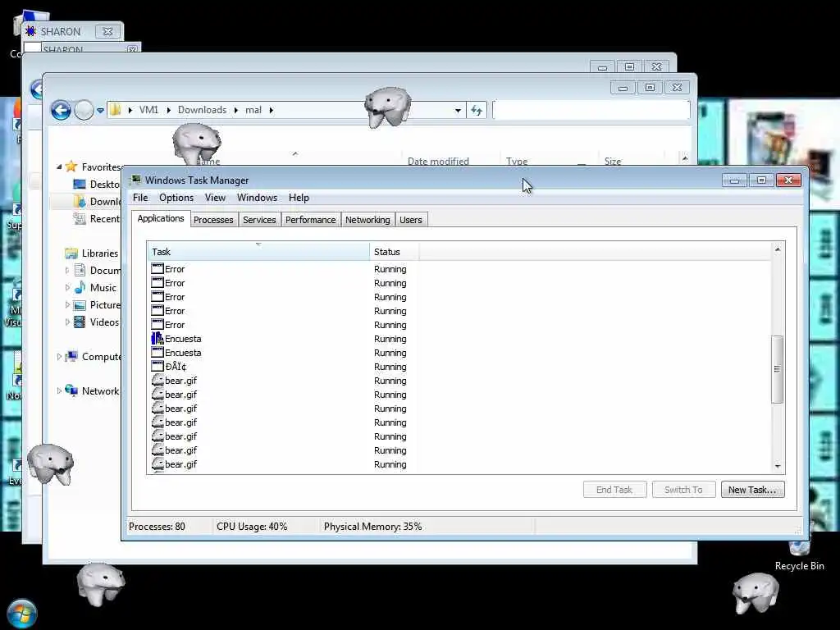840x630 pixels.
Task: Click the Switch To button
Action: 683,490
